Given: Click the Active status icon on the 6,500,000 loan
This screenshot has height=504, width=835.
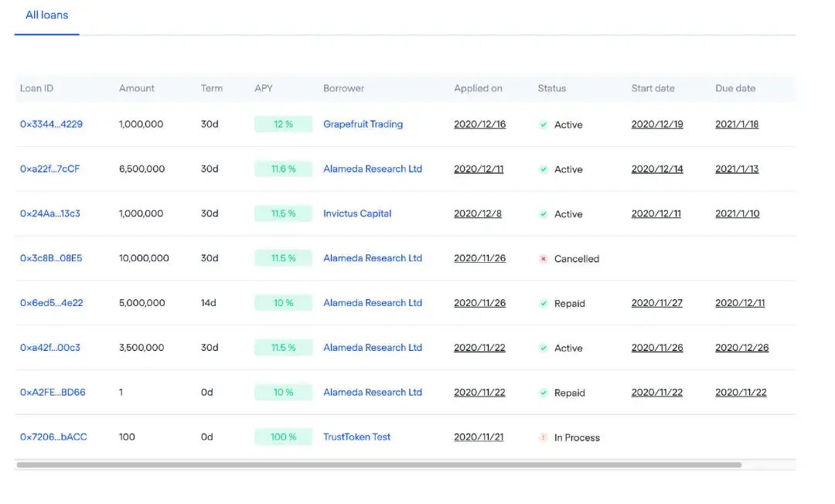Looking at the screenshot, I should (544, 169).
